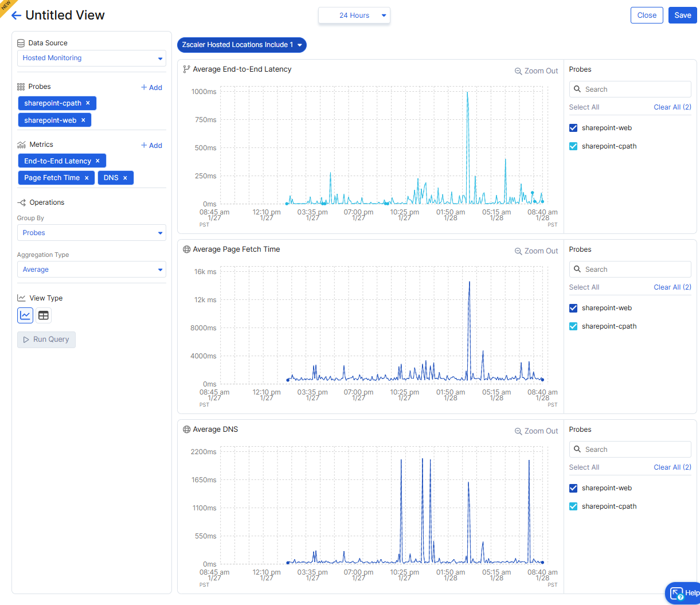Switch to the table view type icon

(x=44, y=315)
